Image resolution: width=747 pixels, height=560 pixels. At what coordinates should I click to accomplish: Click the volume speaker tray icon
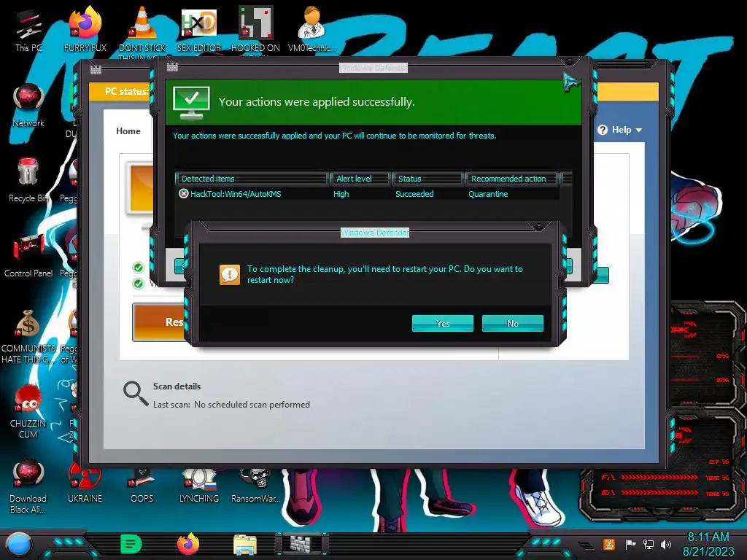tap(666, 544)
